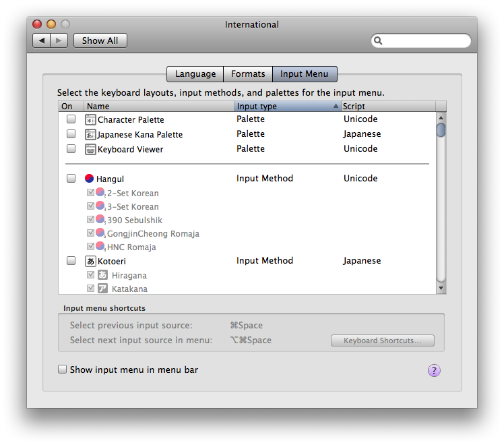Enable the Hangul input method checkbox
Viewport: 504px width, 445px height.
(x=71, y=178)
